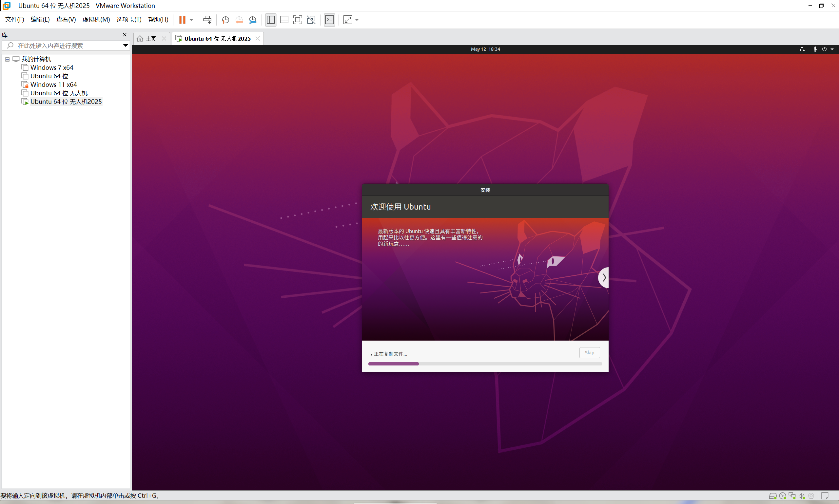Open the 文件(F) menu
The image size is (839, 504).
click(x=15, y=19)
